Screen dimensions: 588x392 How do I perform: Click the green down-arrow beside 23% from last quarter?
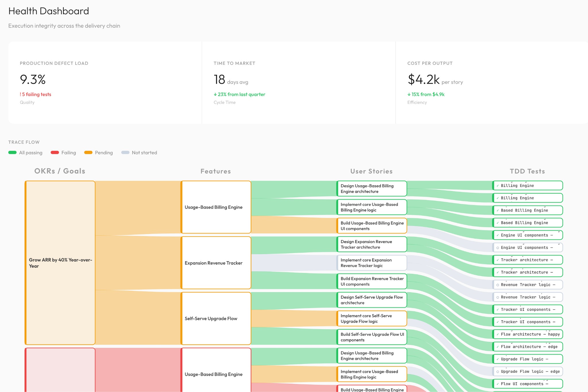coord(215,94)
